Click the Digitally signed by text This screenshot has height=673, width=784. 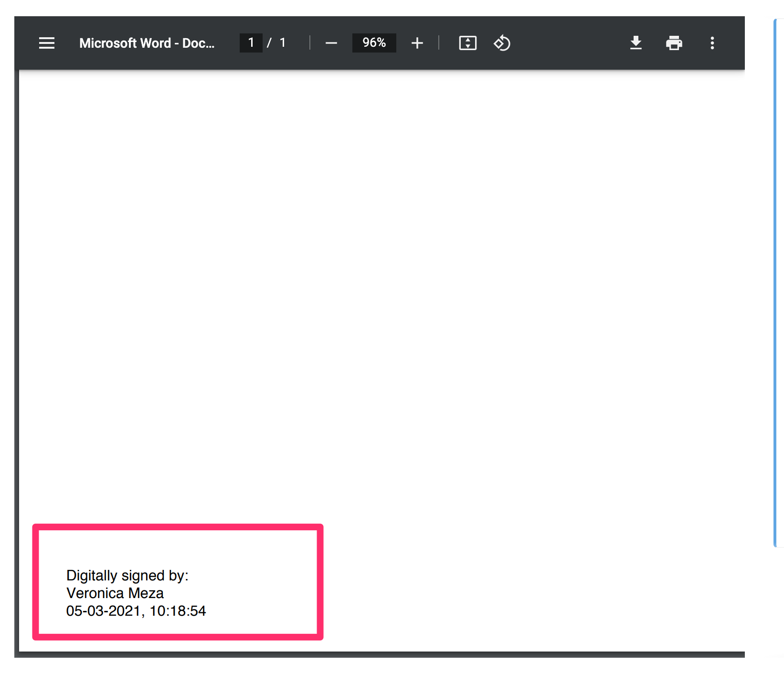pos(127,575)
